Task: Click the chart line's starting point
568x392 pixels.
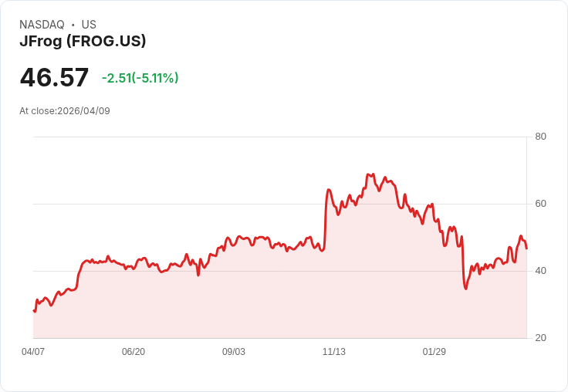Action: (x=34, y=311)
